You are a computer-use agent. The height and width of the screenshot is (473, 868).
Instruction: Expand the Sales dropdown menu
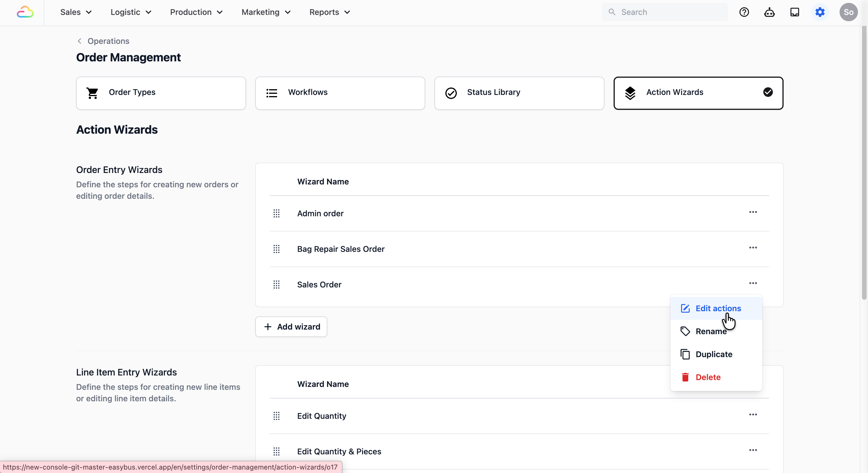point(76,12)
